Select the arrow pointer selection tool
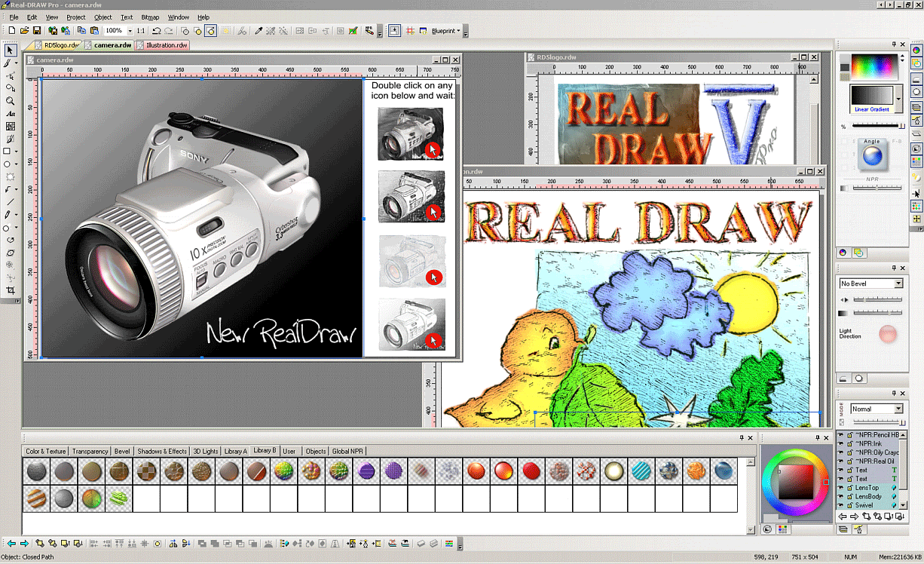The image size is (924, 564). [10, 50]
